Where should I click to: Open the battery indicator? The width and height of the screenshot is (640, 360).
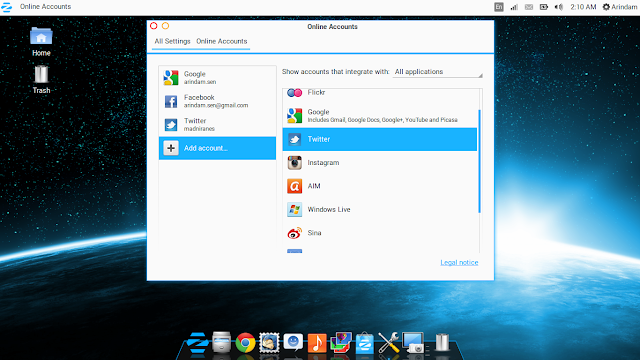tap(544, 7)
